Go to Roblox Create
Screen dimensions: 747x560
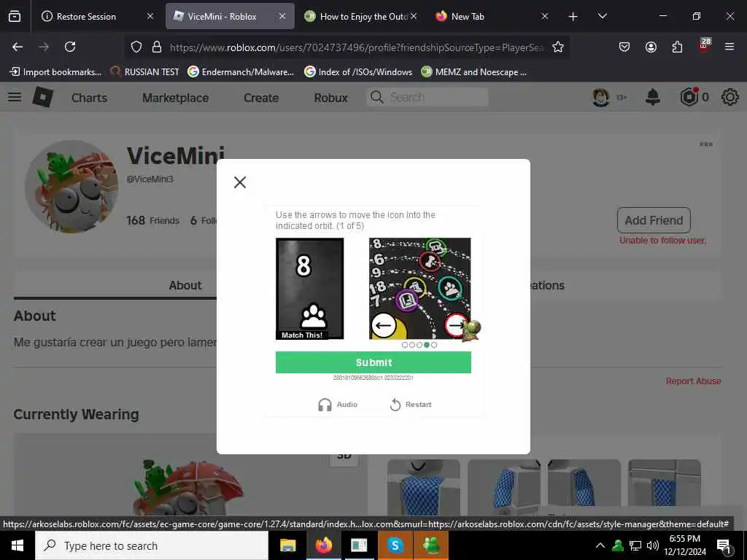point(261,98)
